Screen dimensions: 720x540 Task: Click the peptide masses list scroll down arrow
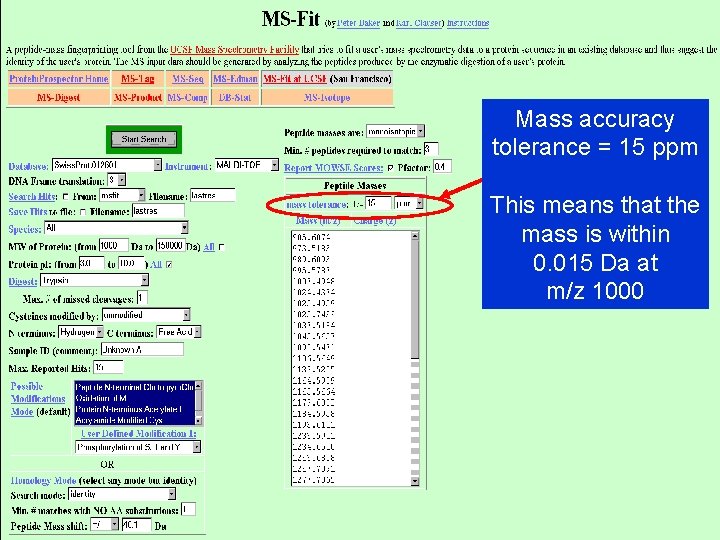coord(415,481)
